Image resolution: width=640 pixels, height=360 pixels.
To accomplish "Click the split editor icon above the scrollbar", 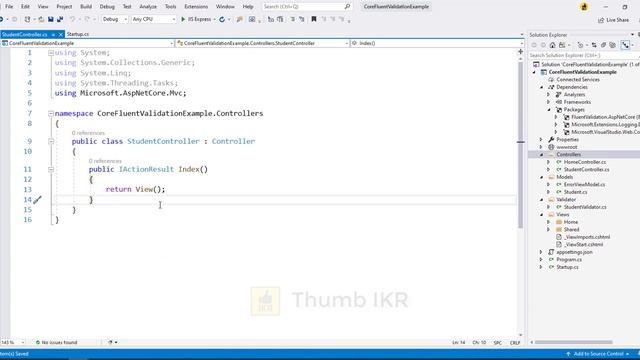I will point(520,52).
